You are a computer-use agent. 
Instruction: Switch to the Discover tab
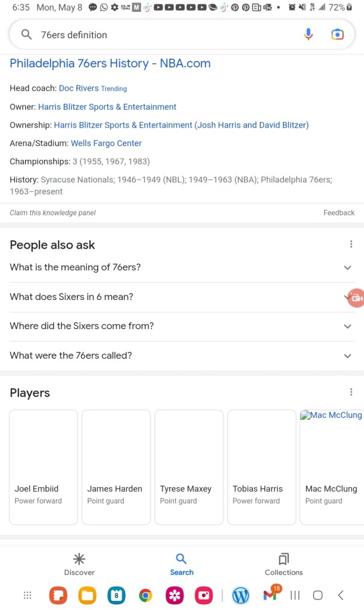tap(79, 564)
